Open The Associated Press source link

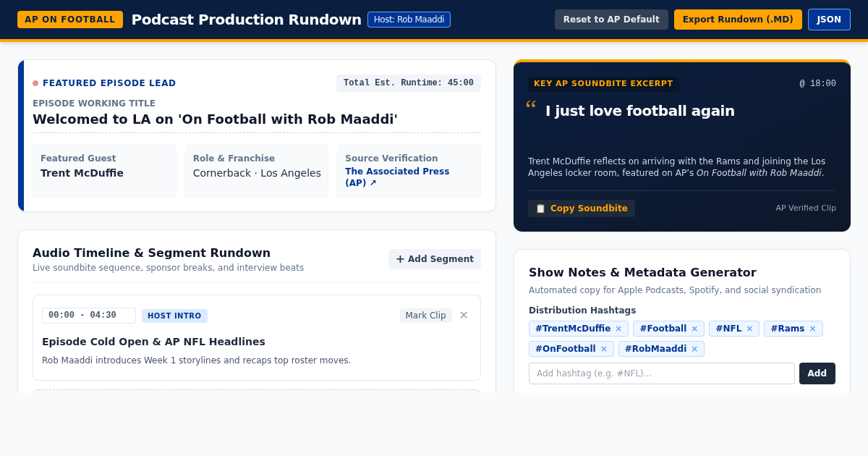[x=397, y=177]
